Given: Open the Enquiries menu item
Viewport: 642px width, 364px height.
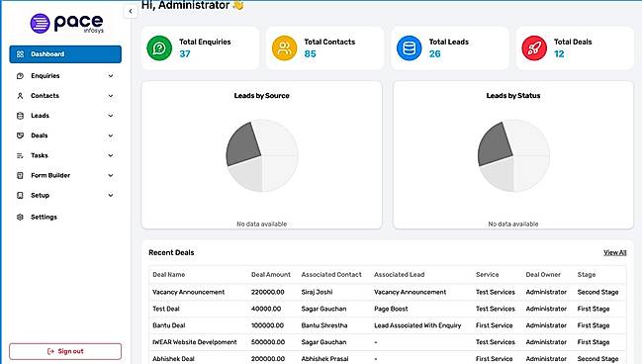Looking at the screenshot, I should [x=65, y=76].
